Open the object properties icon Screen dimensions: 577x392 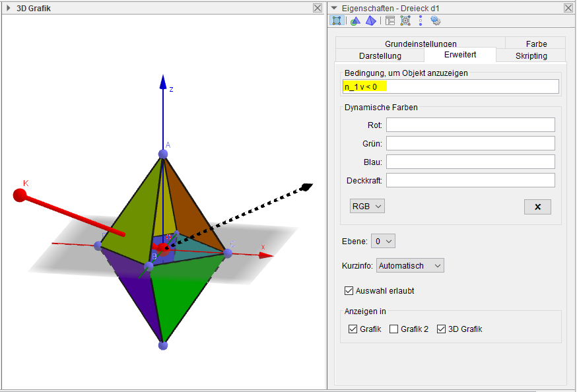click(337, 20)
